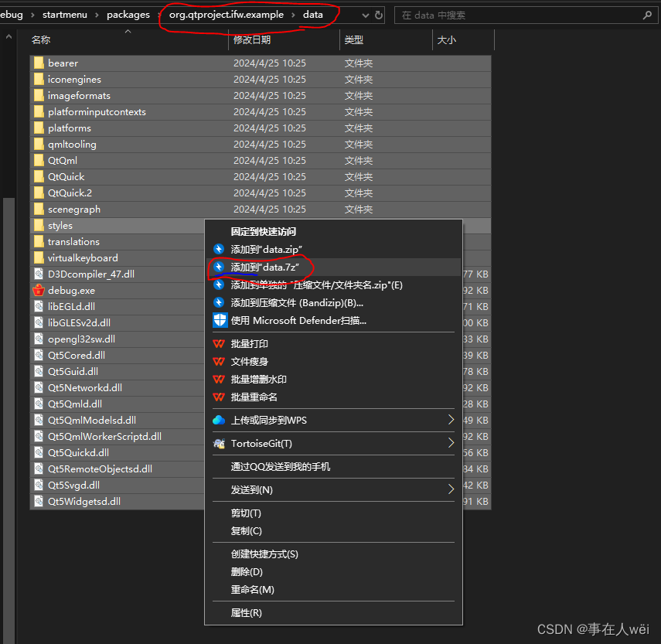Choose 通过QQ发送到我的手机 entry
Viewport: 661px width, 644px height.
click(333, 466)
